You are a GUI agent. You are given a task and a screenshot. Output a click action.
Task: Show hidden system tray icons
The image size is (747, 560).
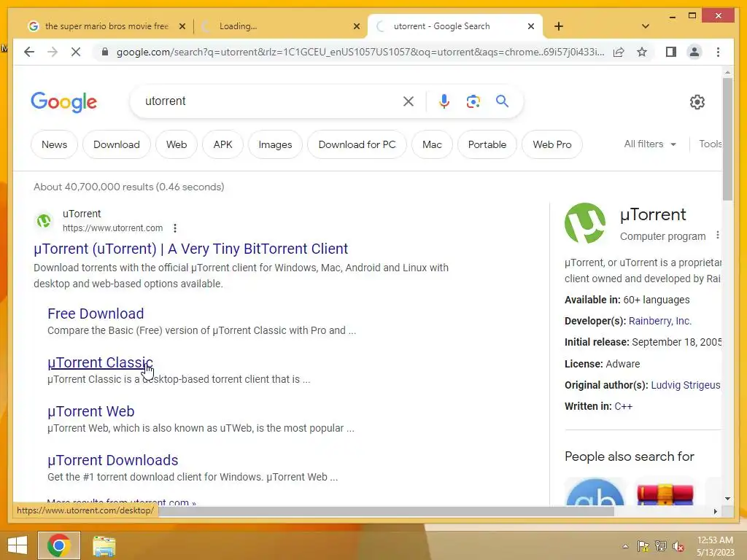(625, 546)
